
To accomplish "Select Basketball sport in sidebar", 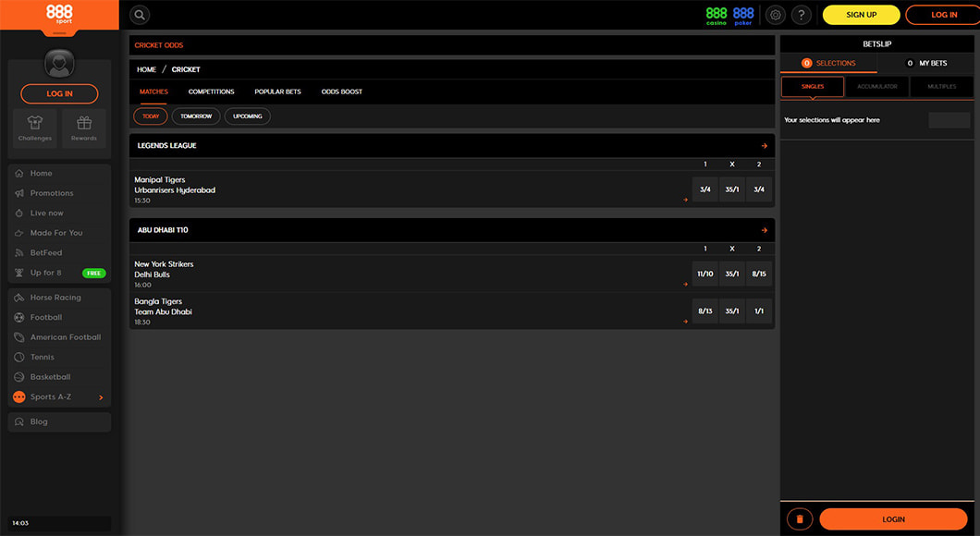I will click(x=59, y=377).
